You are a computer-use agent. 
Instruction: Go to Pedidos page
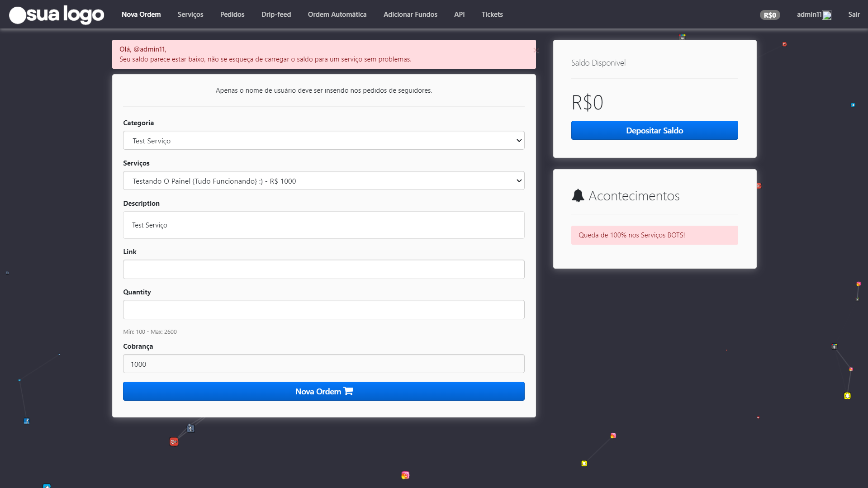(x=232, y=14)
